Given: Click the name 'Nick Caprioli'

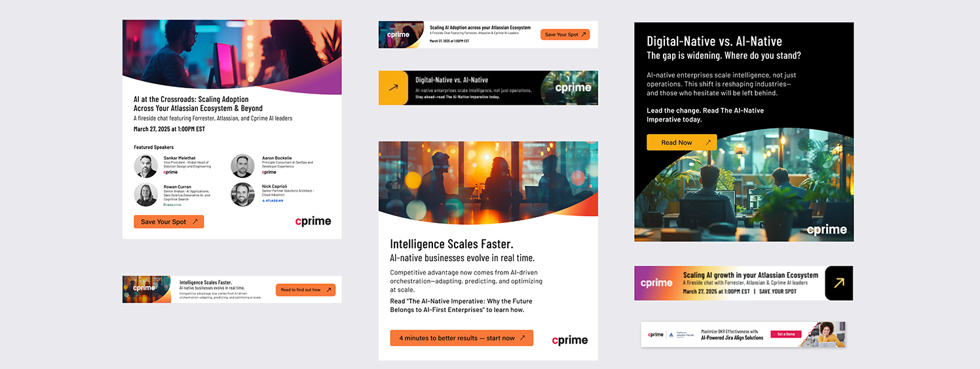Looking at the screenshot, I should (274, 187).
